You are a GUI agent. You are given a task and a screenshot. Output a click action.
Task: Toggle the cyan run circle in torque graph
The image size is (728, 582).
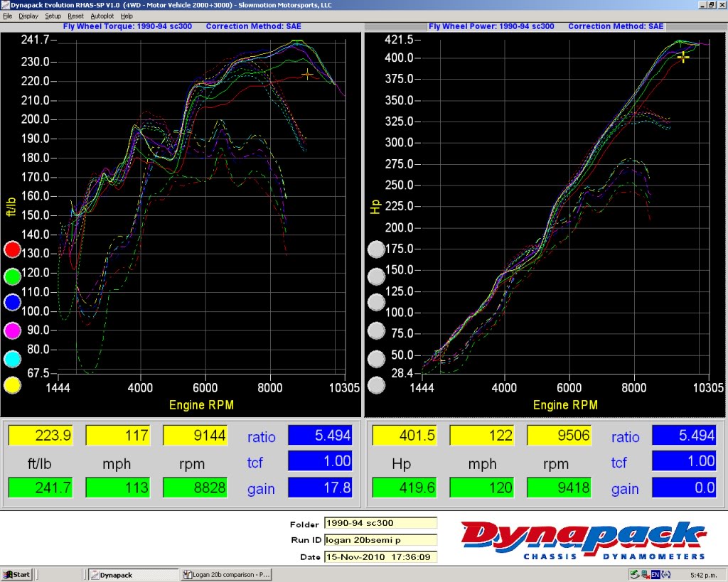click(x=12, y=358)
